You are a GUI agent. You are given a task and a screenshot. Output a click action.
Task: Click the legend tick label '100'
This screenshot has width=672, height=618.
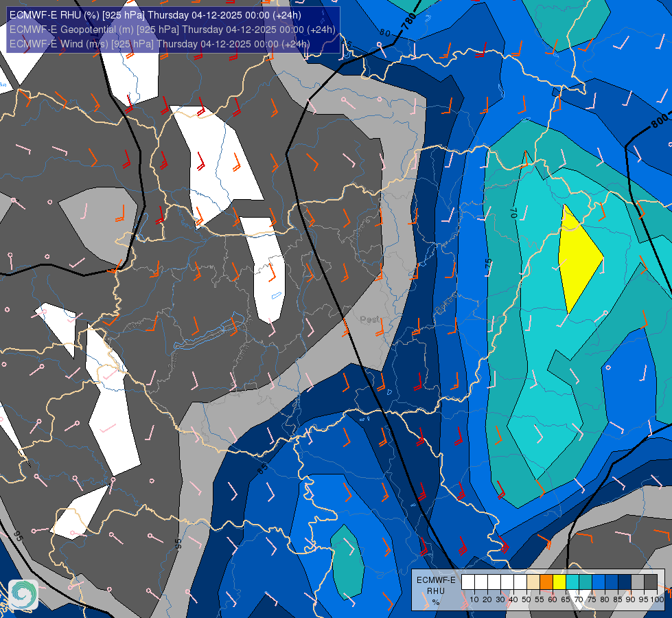pyautogui.click(x=658, y=599)
